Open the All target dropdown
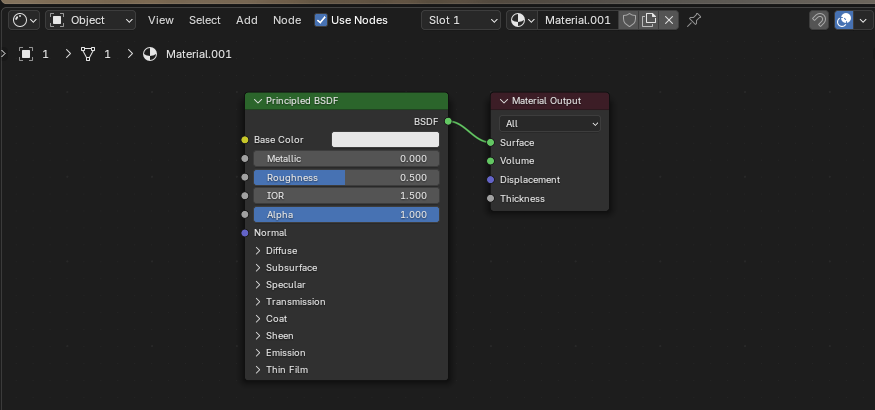Image resolution: width=875 pixels, height=410 pixels. (x=551, y=124)
